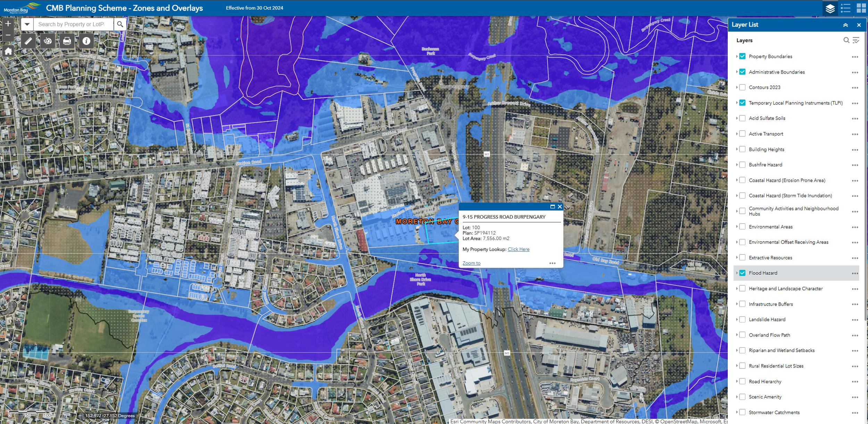Screen dimensions: 868x424
Task: Open the Legend widget in header
Action: (846, 8)
